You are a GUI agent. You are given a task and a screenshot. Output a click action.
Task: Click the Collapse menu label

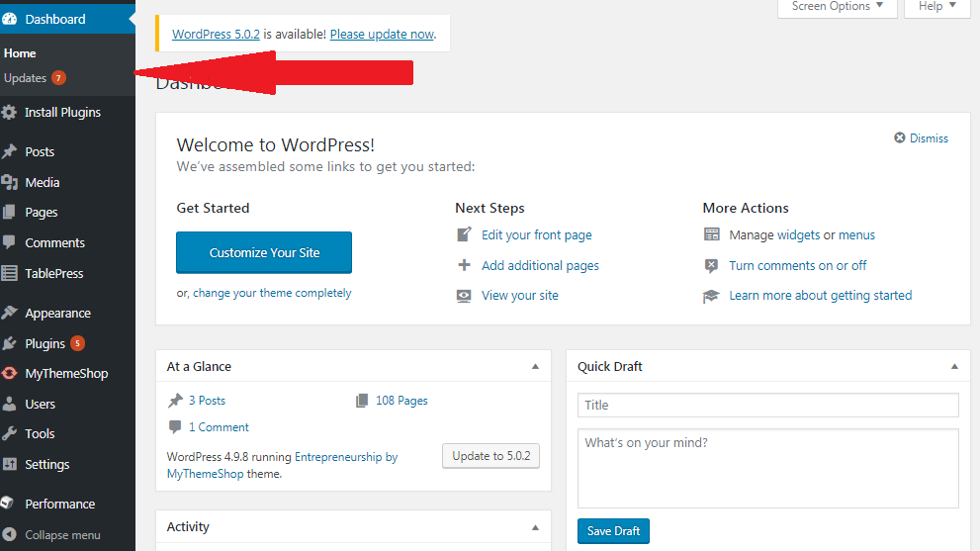[x=62, y=535]
